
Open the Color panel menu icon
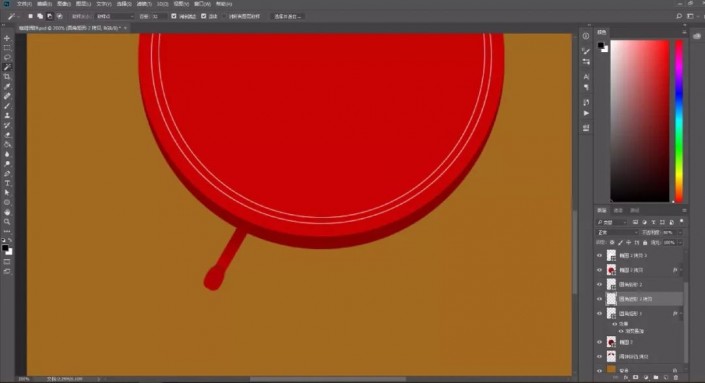684,32
